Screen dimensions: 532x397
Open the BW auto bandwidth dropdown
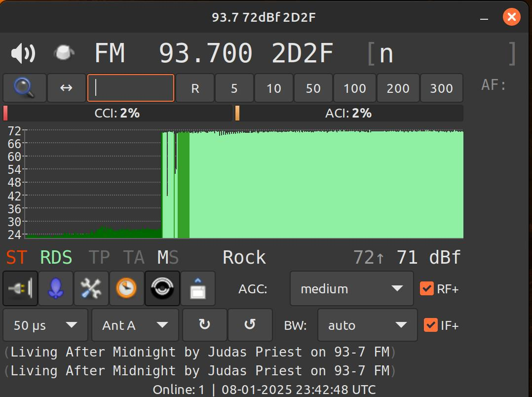coord(367,325)
